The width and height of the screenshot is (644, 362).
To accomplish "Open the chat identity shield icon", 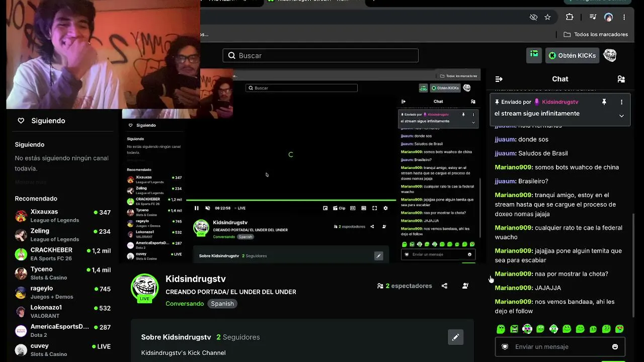I will coord(505,346).
